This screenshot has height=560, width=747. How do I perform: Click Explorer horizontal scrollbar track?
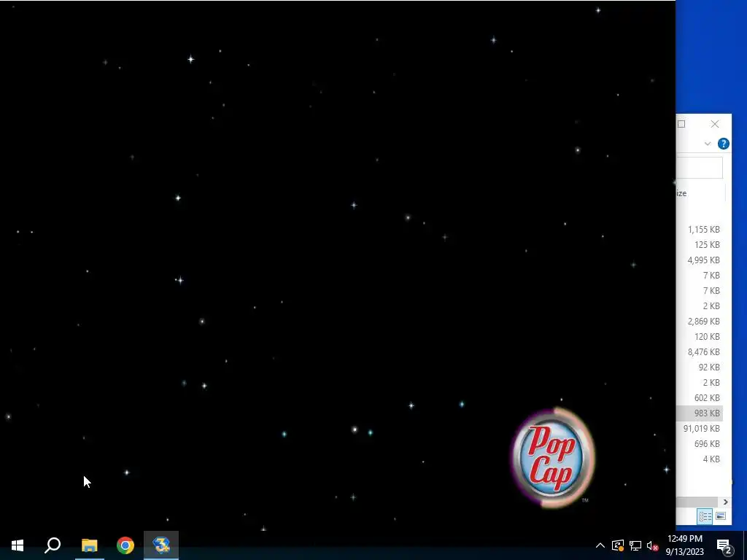(x=697, y=502)
